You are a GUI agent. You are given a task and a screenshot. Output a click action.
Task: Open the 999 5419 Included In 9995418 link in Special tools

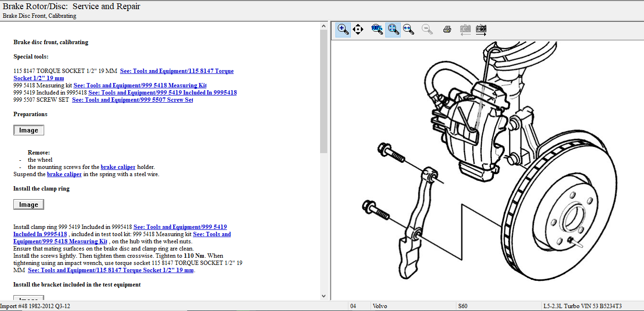[162, 93]
